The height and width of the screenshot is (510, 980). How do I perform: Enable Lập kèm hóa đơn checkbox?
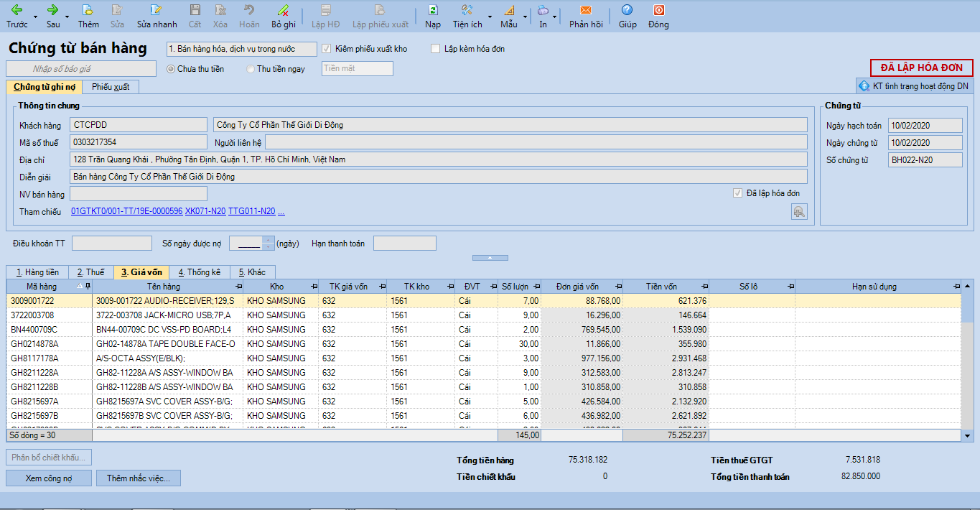[x=435, y=49]
